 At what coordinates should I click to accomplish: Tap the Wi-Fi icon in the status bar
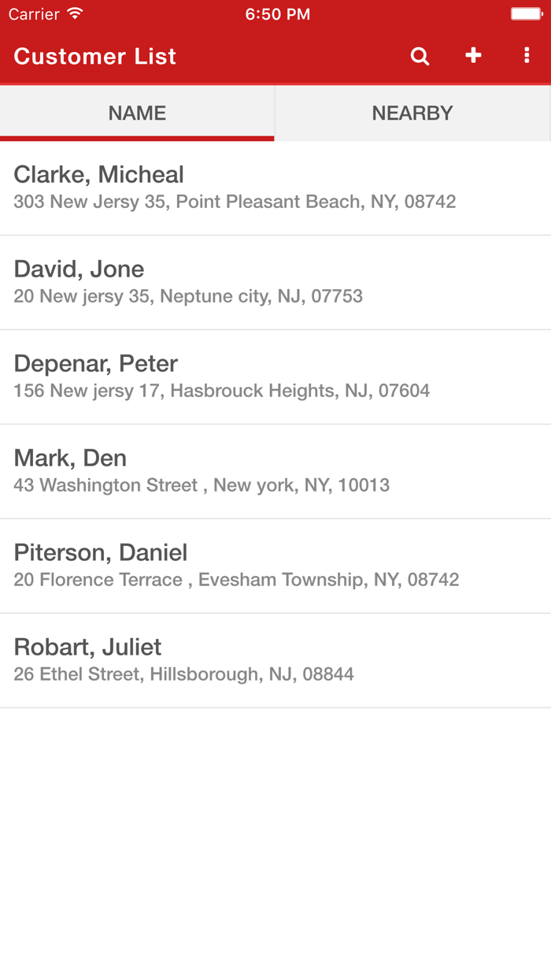point(73,13)
